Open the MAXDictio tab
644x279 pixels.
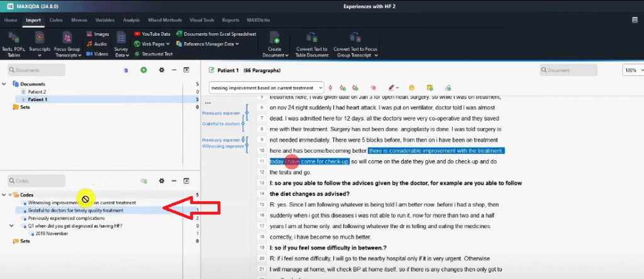(258, 20)
